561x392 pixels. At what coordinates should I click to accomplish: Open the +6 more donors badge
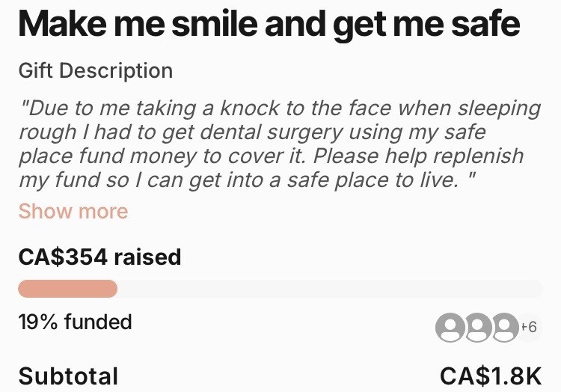click(531, 327)
